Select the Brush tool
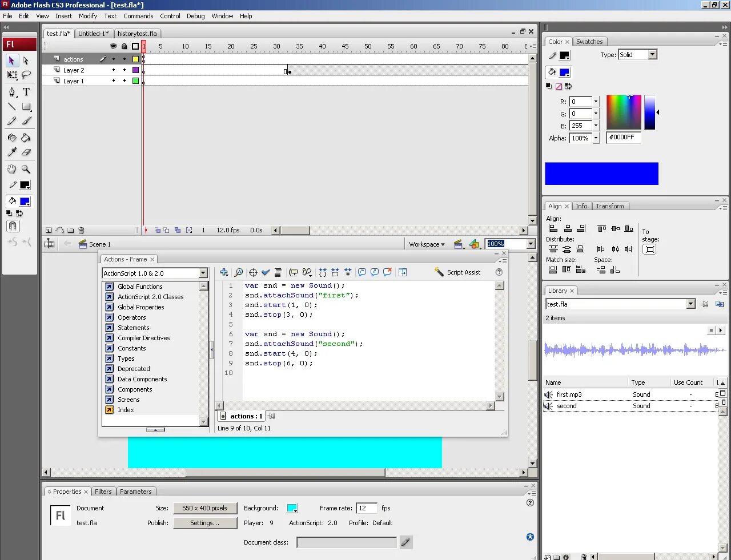The width and height of the screenshot is (731, 560). click(26, 120)
